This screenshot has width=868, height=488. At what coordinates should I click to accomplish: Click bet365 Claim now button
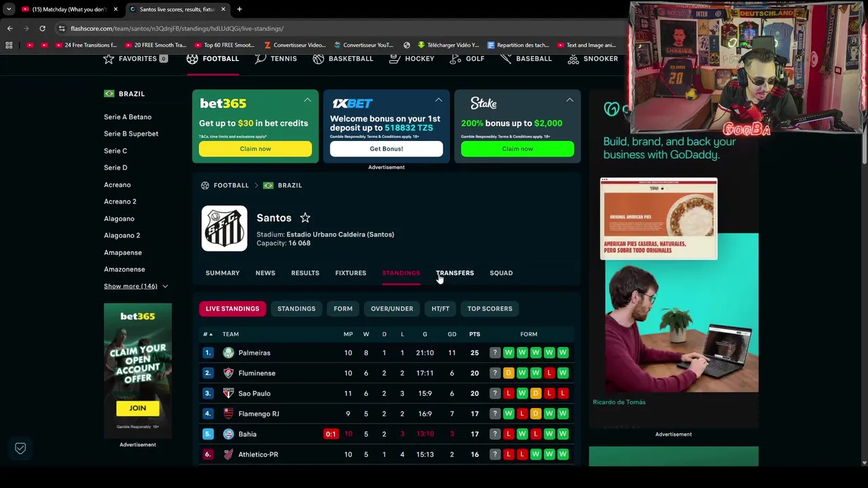click(x=255, y=149)
